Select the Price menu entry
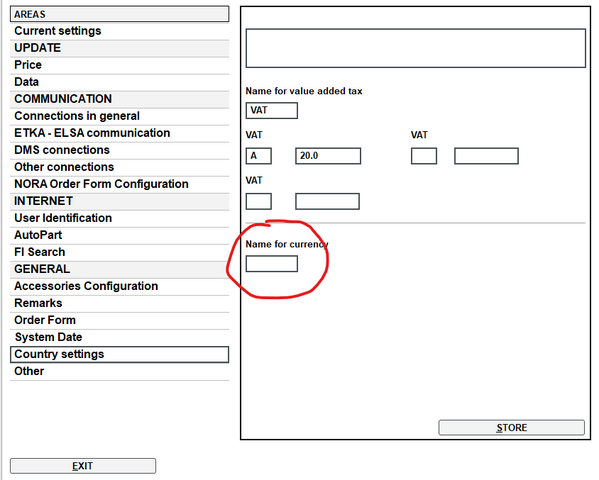The width and height of the screenshot is (599, 480). 119,65
